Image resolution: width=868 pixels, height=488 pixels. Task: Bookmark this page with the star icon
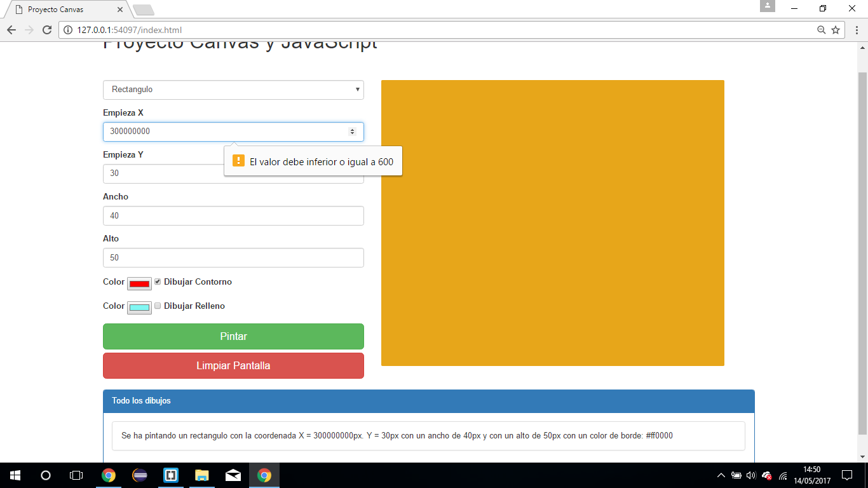[x=836, y=30]
